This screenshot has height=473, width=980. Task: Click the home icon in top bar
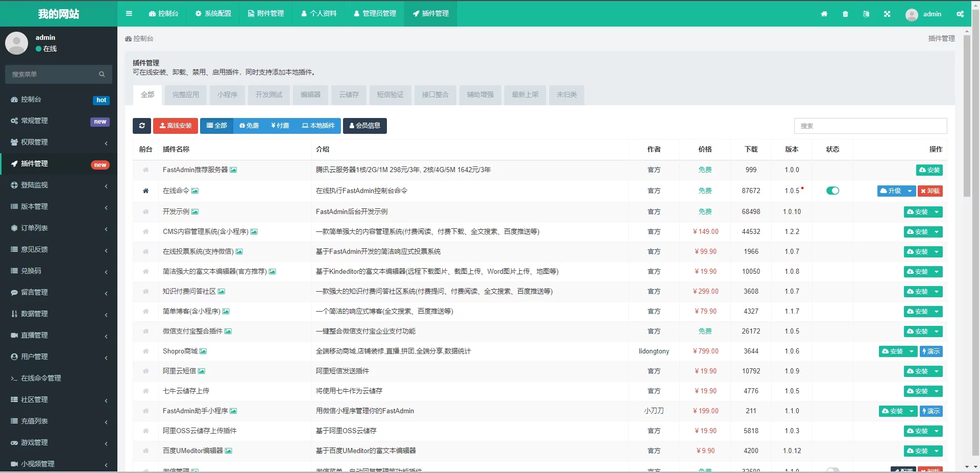pos(824,14)
